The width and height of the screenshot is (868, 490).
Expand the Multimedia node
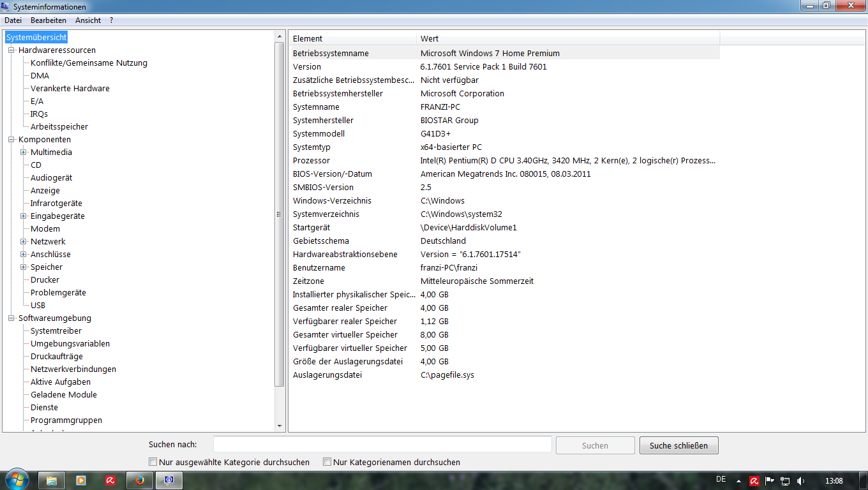[x=24, y=152]
